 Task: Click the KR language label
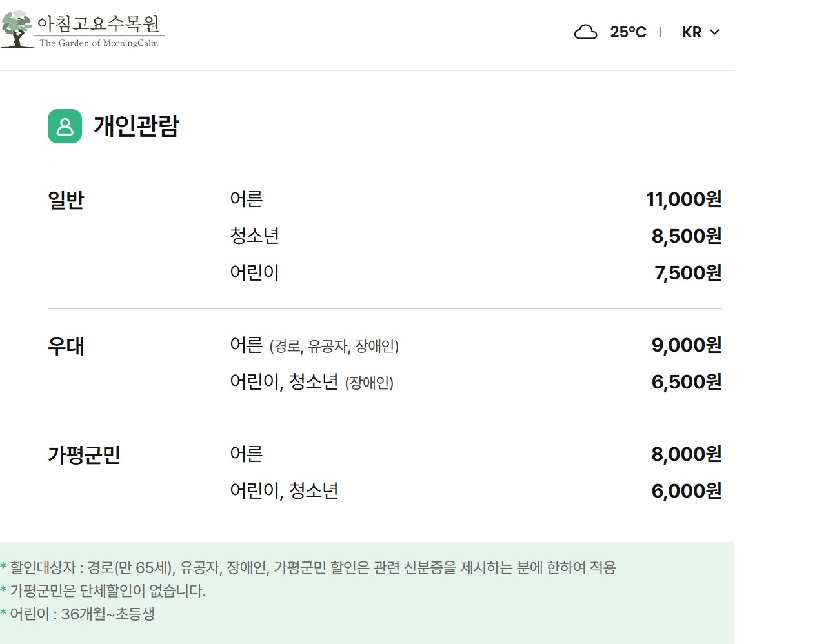click(x=690, y=32)
